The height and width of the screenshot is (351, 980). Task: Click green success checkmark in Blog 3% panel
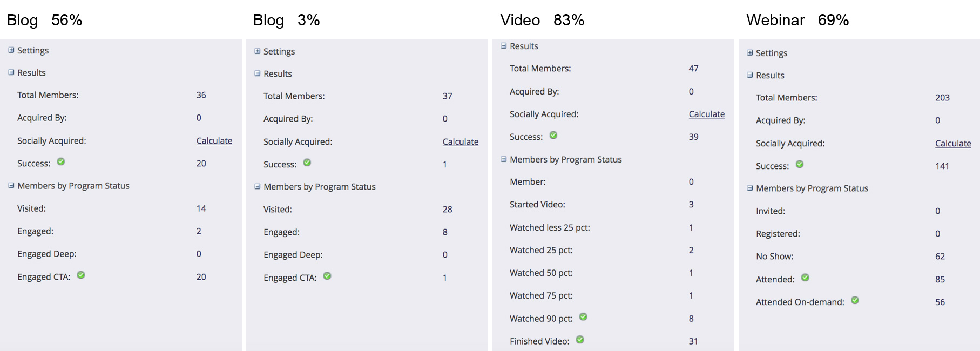tap(307, 163)
